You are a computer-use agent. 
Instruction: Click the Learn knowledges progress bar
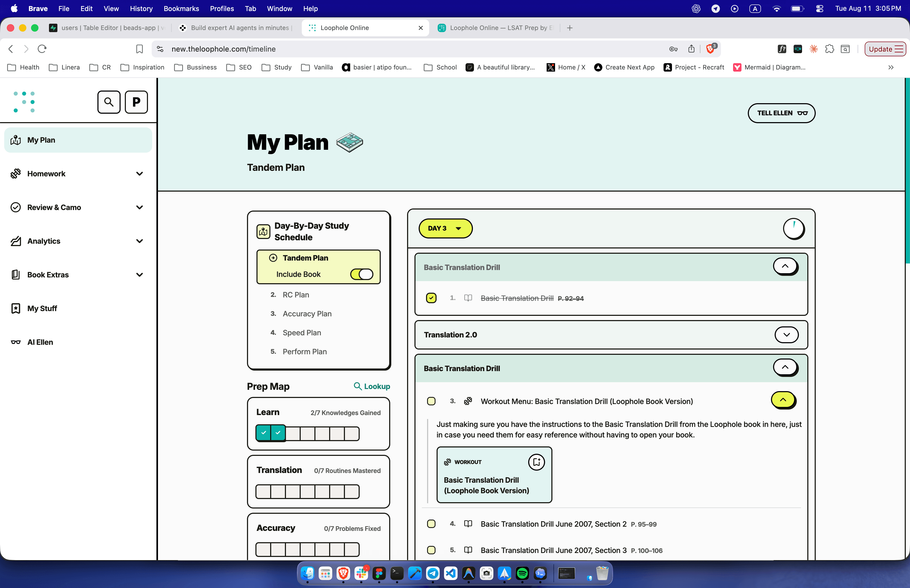(307, 433)
